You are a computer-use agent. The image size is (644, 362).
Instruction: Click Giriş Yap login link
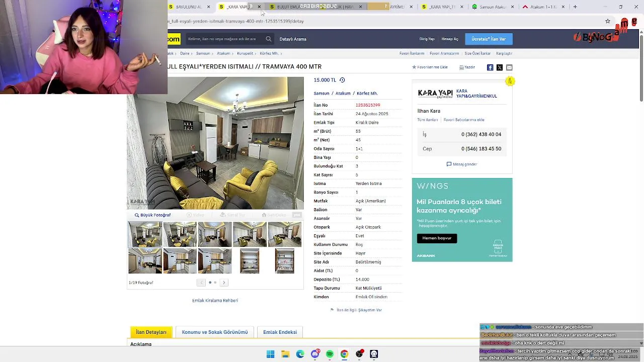click(427, 39)
